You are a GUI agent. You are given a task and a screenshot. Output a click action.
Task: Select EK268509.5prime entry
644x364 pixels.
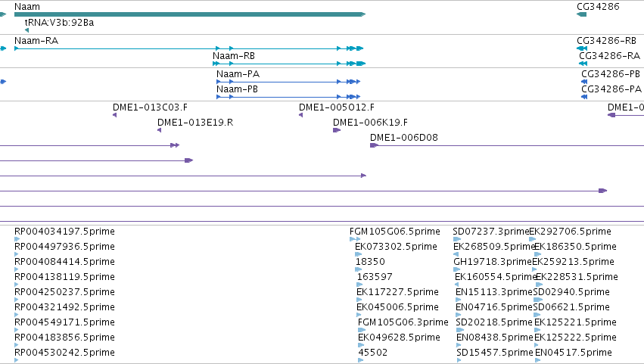[x=493, y=247]
